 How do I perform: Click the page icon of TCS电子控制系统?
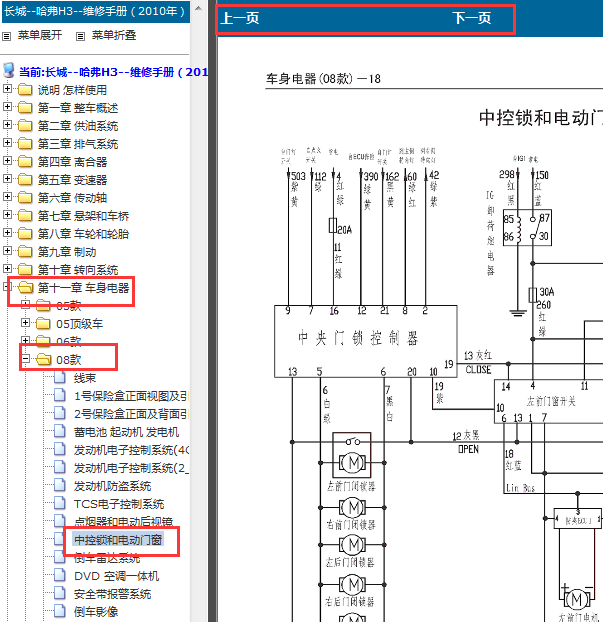click(60, 503)
